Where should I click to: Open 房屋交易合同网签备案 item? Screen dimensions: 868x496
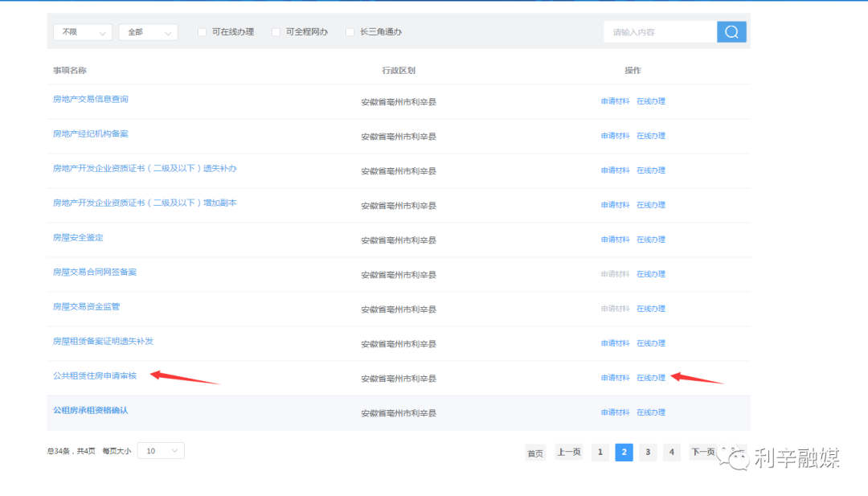click(95, 272)
